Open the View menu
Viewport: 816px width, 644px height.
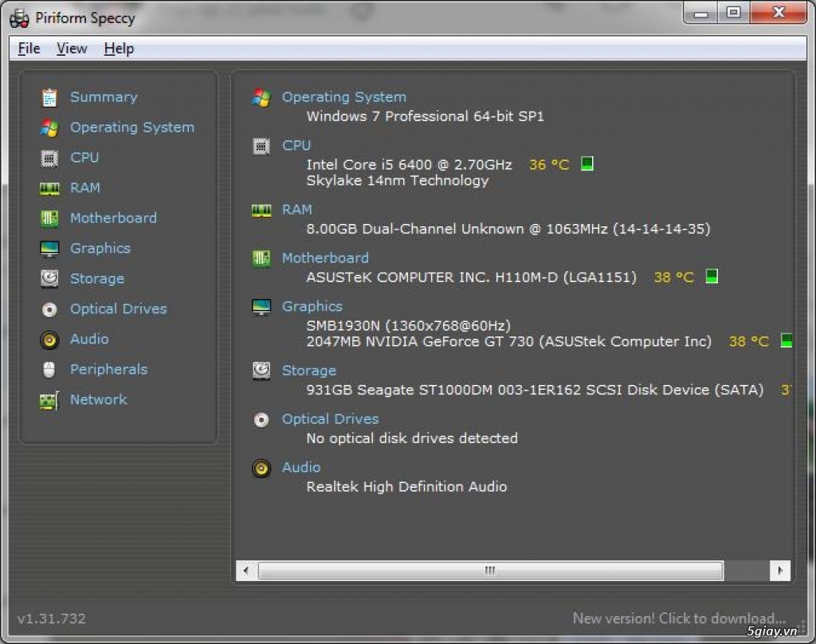coord(72,49)
